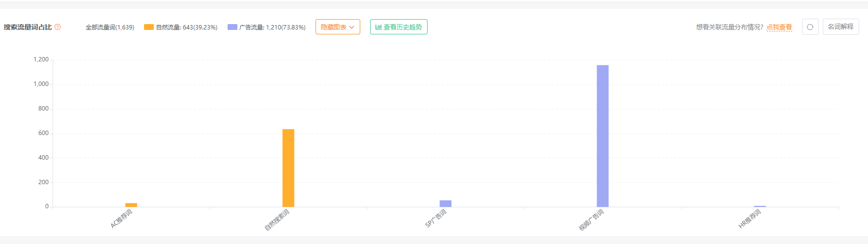Click the orange 自然流量 legend swatch
Viewport: 868px width, 250px height.
149,27
